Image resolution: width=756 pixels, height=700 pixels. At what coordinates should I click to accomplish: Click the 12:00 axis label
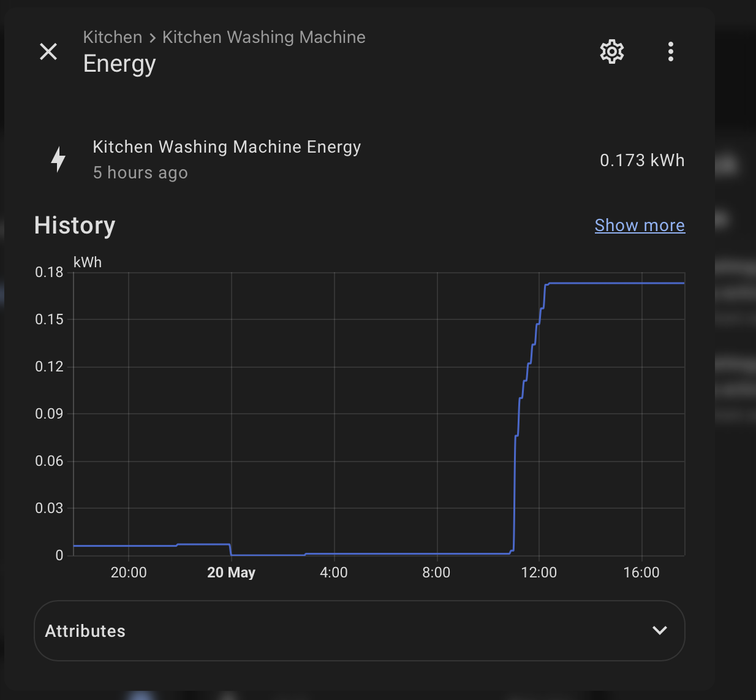point(539,573)
